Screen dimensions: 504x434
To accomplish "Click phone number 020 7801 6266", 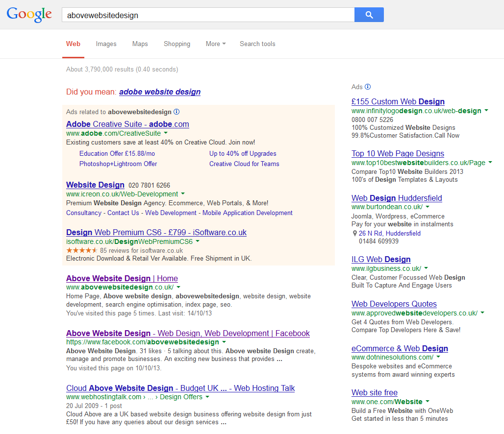I will (149, 185).
